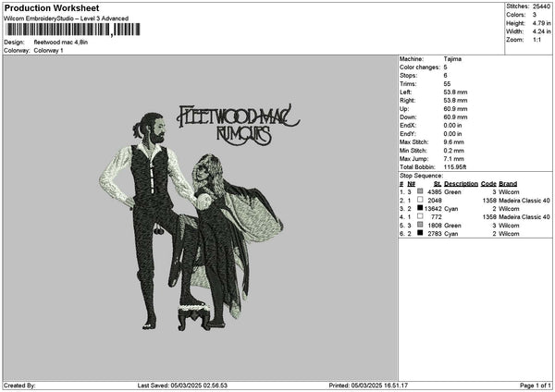Click 'Last Saved: 05/03/2025 02.56.53' footer text

pyautogui.click(x=182, y=386)
